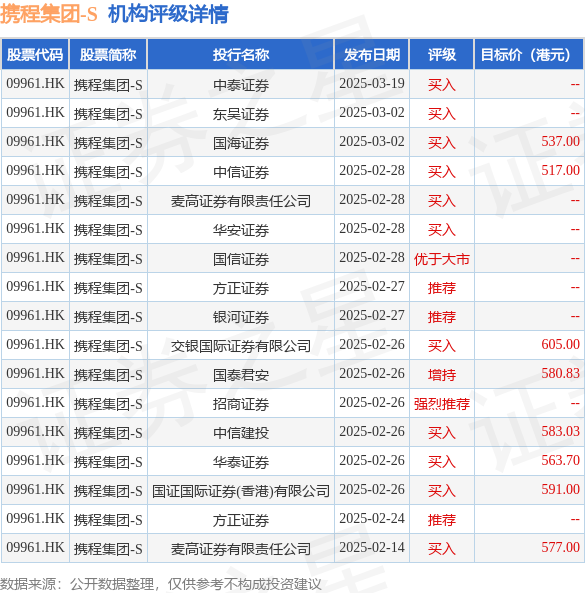
Task: Select the 发布日期 column header
Action: [x=372, y=54]
